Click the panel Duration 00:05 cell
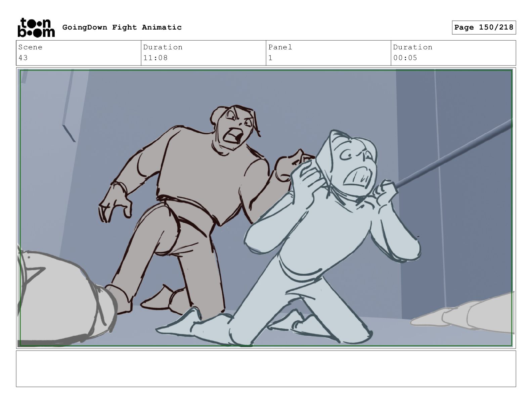 pyautogui.click(x=453, y=53)
